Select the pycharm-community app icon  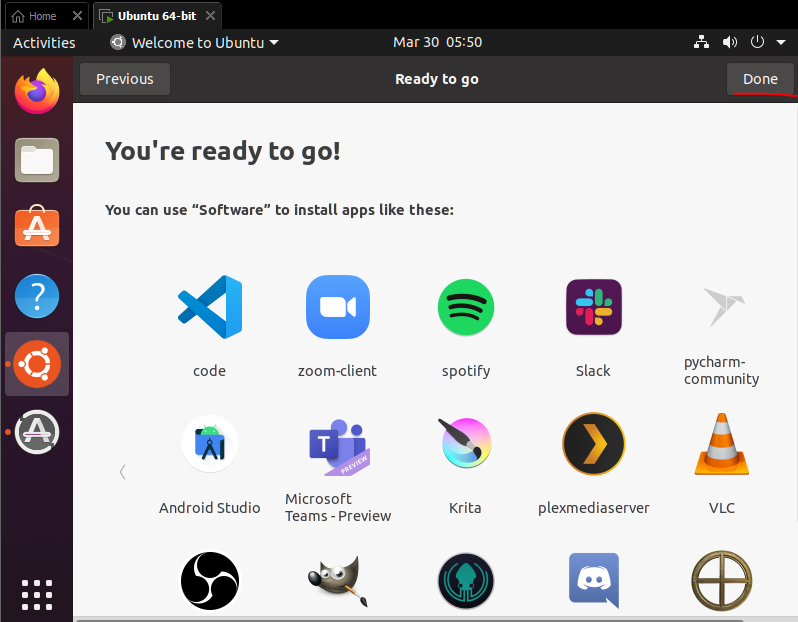pos(723,307)
